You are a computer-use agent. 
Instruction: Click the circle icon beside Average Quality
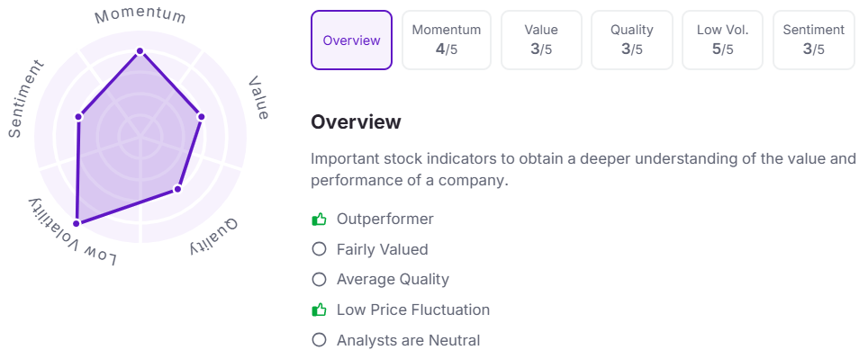pyautogui.click(x=319, y=279)
